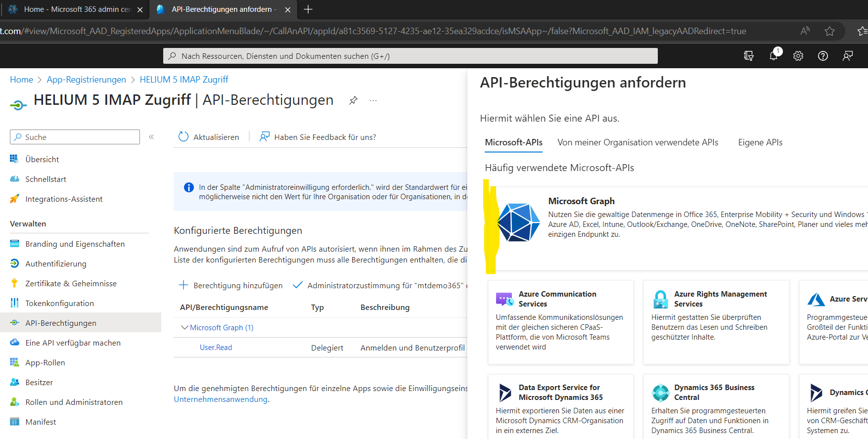Click the notifications bell icon
This screenshot has width=868, height=439.
(774, 56)
